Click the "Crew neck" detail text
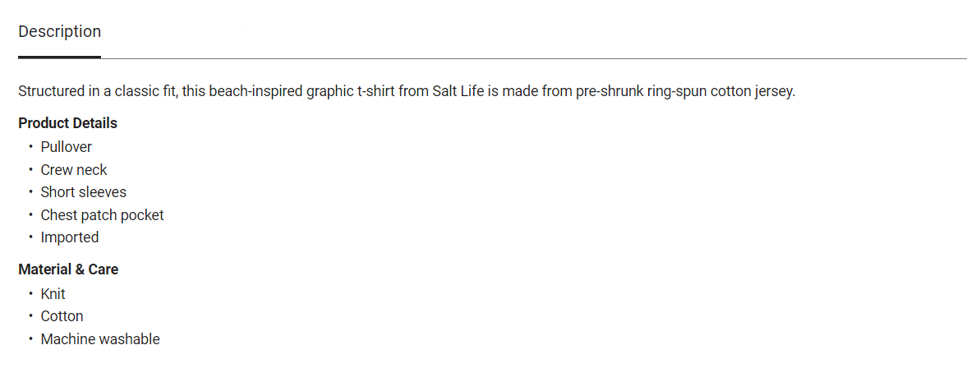Viewport: 980px width, 382px height. 74,170
